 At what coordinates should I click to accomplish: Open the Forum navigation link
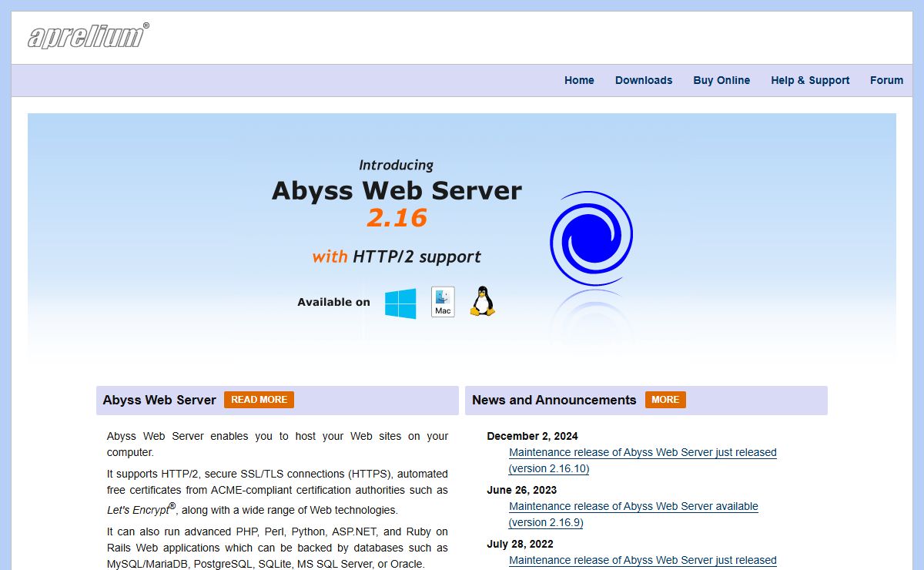pyautogui.click(x=887, y=80)
